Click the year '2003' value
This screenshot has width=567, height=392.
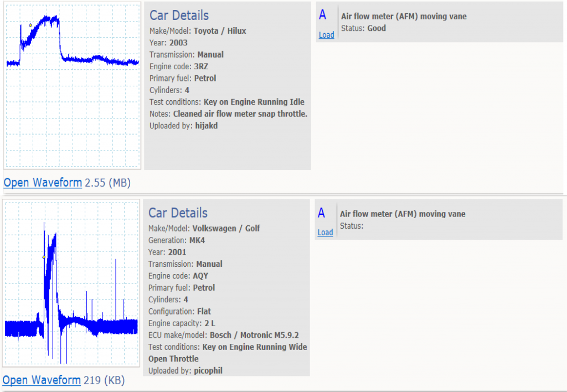coord(178,43)
